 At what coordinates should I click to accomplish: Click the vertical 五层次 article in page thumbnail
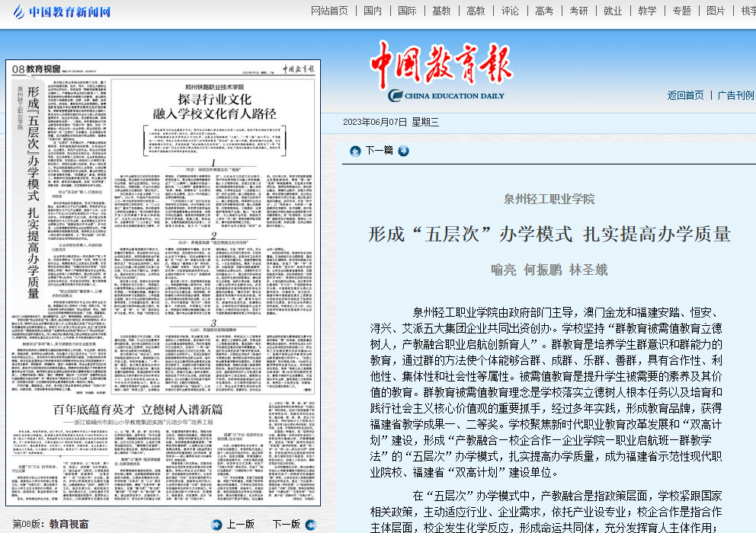[33, 193]
